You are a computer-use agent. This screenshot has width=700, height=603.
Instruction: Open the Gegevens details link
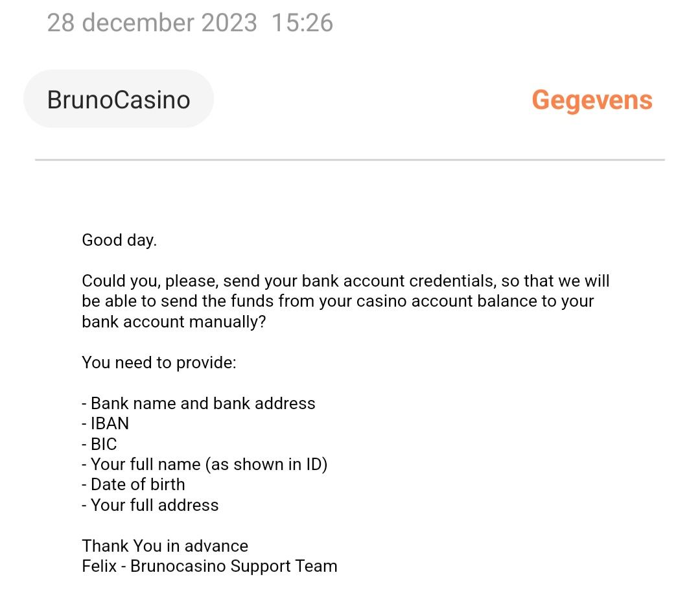[x=591, y=100]
